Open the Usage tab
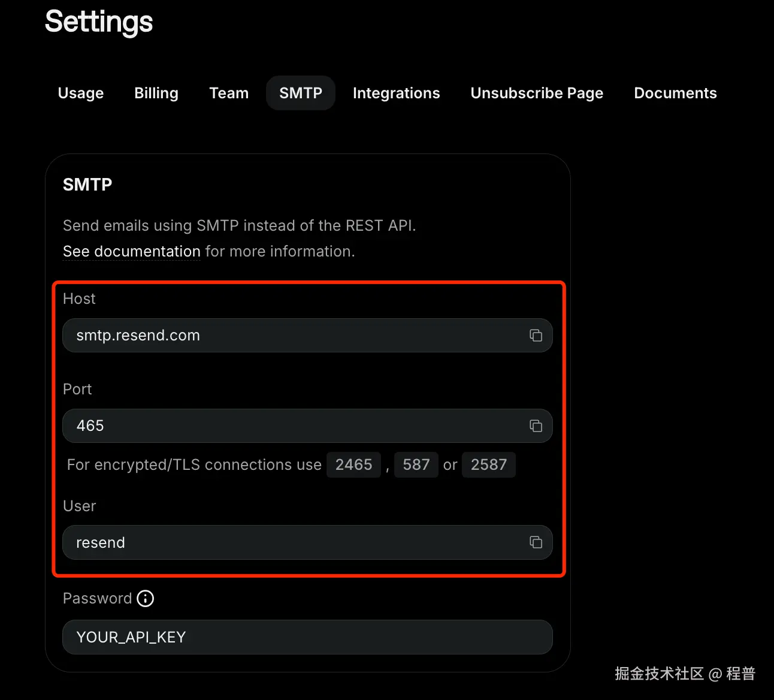This screenshot has width=774, height=700. point(81,93)
